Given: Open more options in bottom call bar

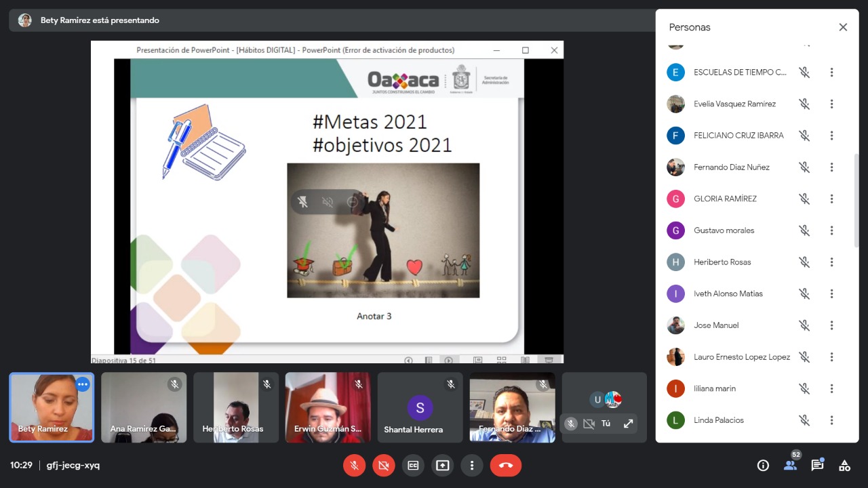Looking at the screenshot, I should (471, 465).
